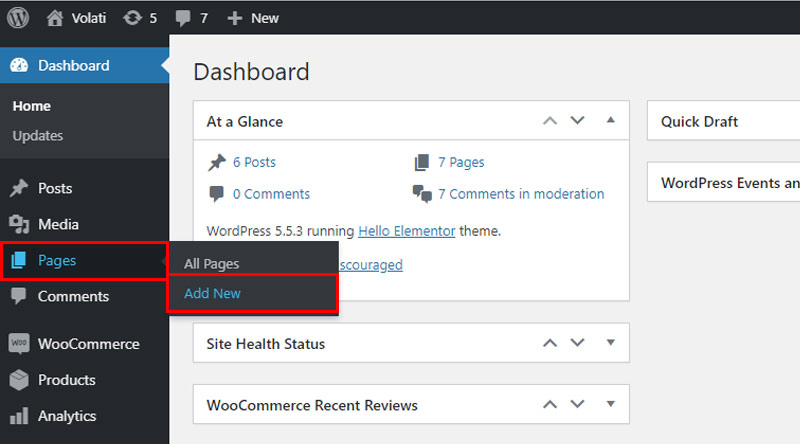Click the 7 Pages link
Image resolution: width=800 pixels, height=444 pixels.
[x=461, y=162]
